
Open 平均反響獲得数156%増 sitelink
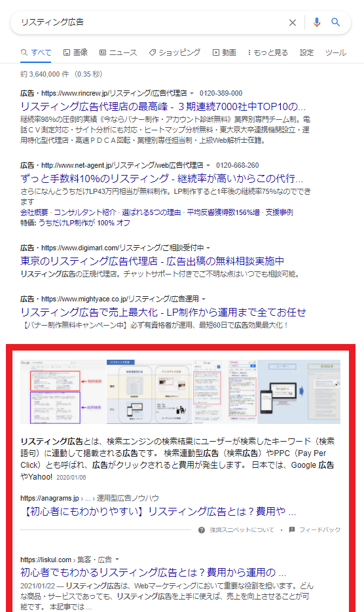click(223, 212)
